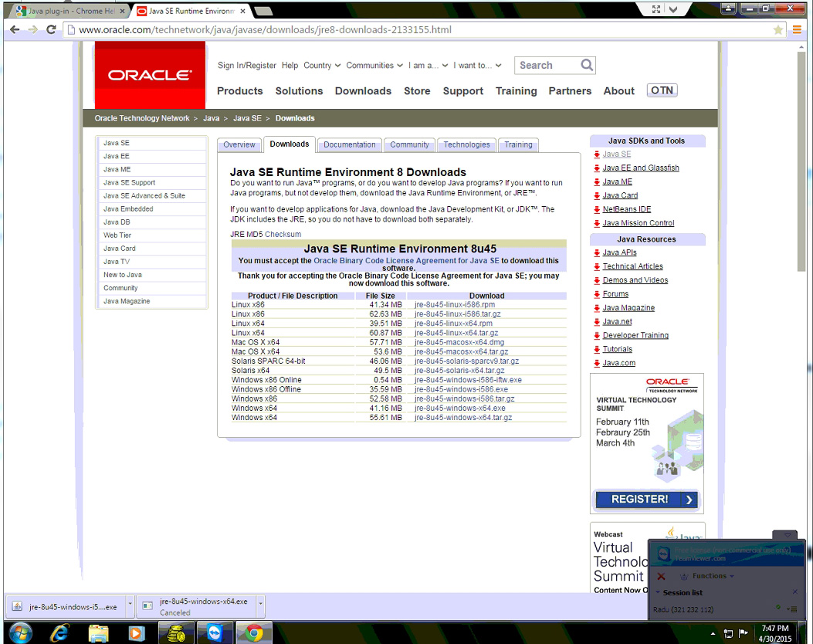Open the Developer Training link
Viewport: 813px width, 644px height.
coord(635,335)
